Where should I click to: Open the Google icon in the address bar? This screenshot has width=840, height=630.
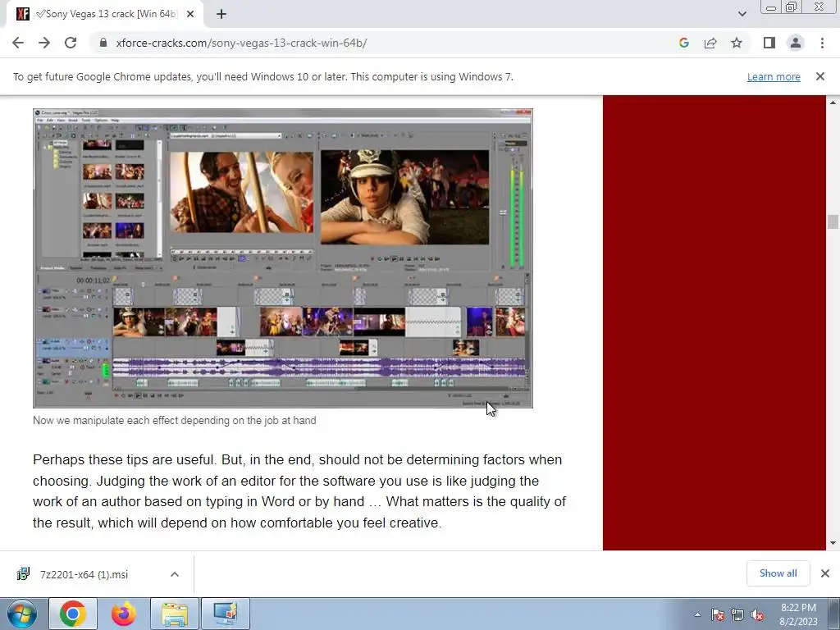pyautogui.click(x=683, y=43)
